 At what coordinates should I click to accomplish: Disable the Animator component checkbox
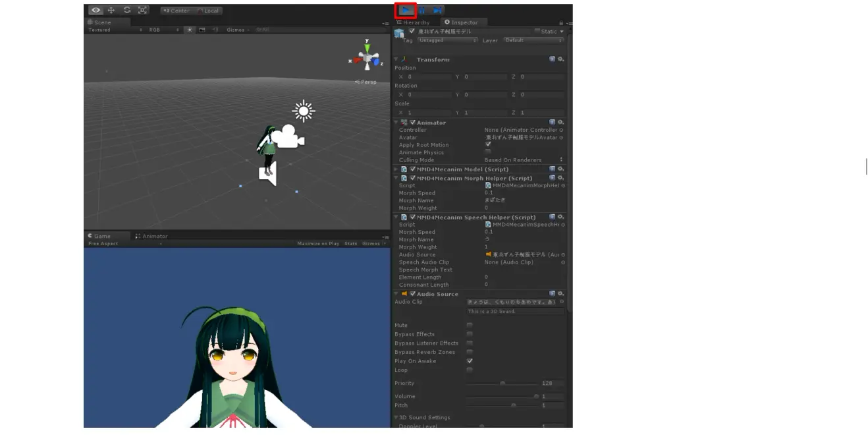[x=413, y=123]
